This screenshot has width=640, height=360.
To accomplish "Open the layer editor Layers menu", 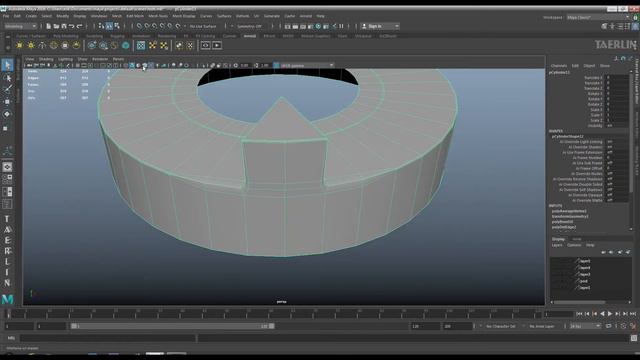I will (557, 245).
